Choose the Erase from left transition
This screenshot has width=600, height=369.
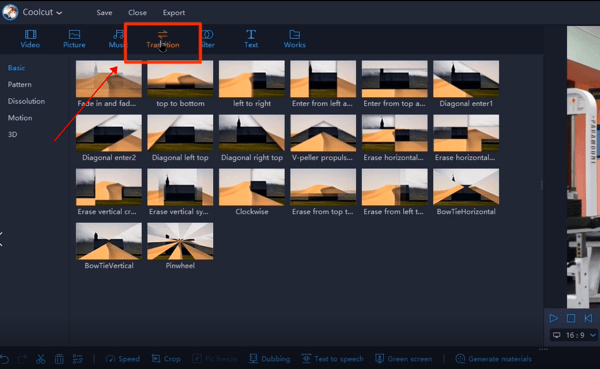pyautogui.click(x=395, y=192)
